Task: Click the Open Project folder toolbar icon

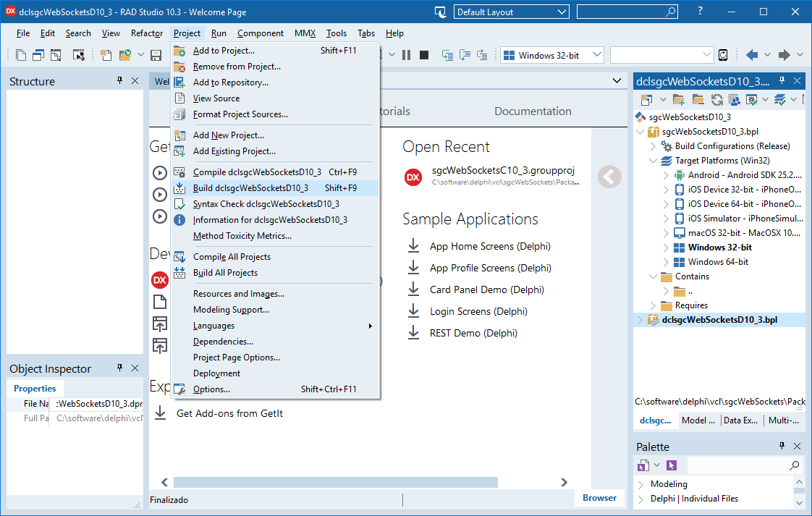Action: (x=124, y=55)
